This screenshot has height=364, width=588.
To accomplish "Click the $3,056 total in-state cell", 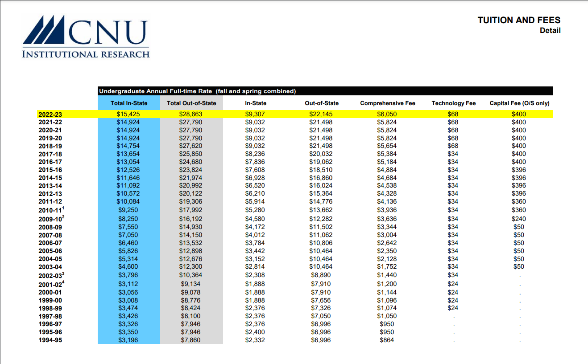I will (128, 292).
